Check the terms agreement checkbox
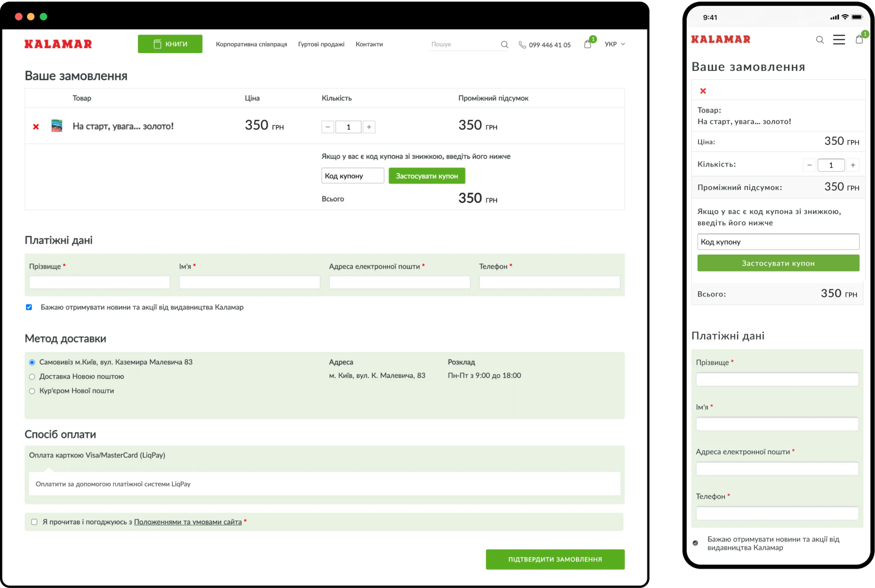Viewport: 875px width, 588px height. tap(34, 522)
